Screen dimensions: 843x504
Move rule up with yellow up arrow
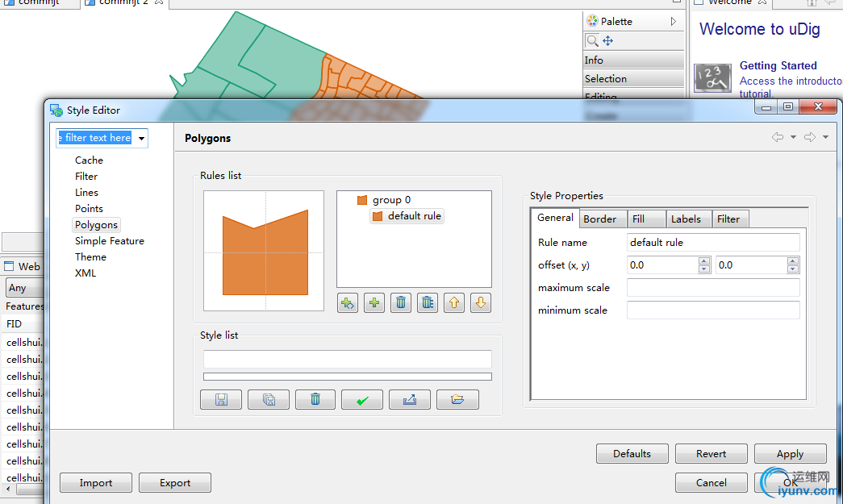[454, 303]
